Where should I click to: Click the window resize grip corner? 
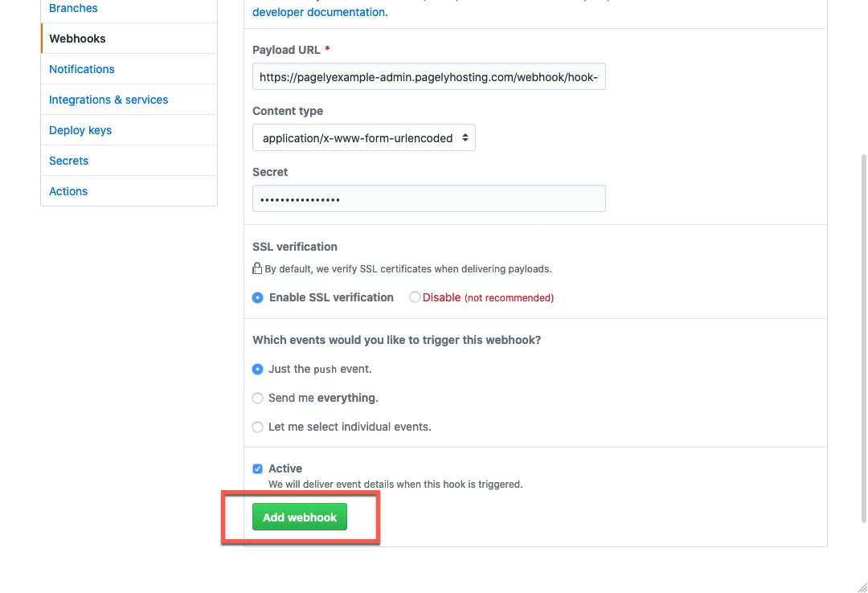(x=862, y=587)
